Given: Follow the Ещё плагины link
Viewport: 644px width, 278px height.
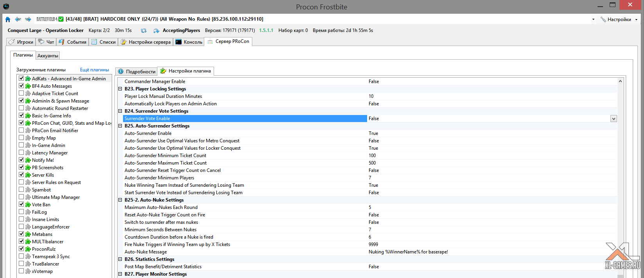Looking at the screenshot, I should (x=95, y=70).
